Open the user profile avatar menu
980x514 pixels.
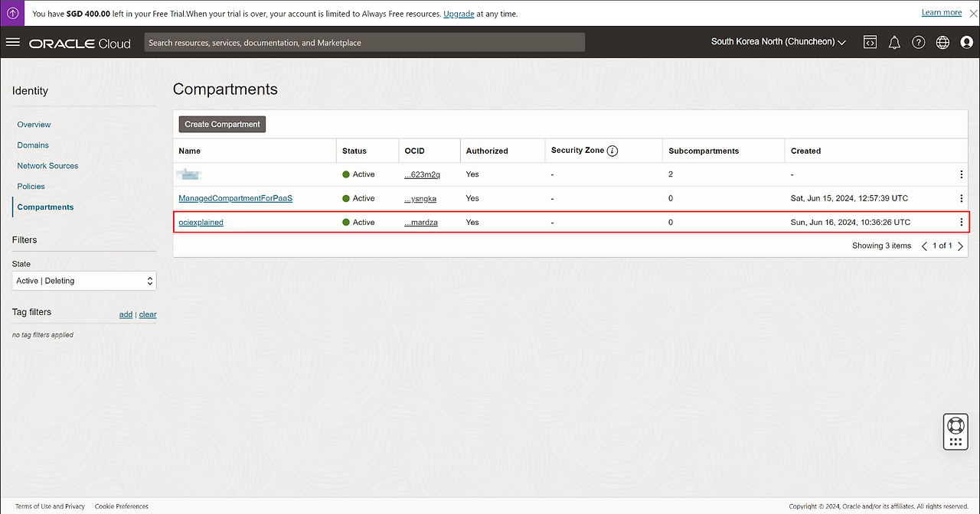click(966, 42)
